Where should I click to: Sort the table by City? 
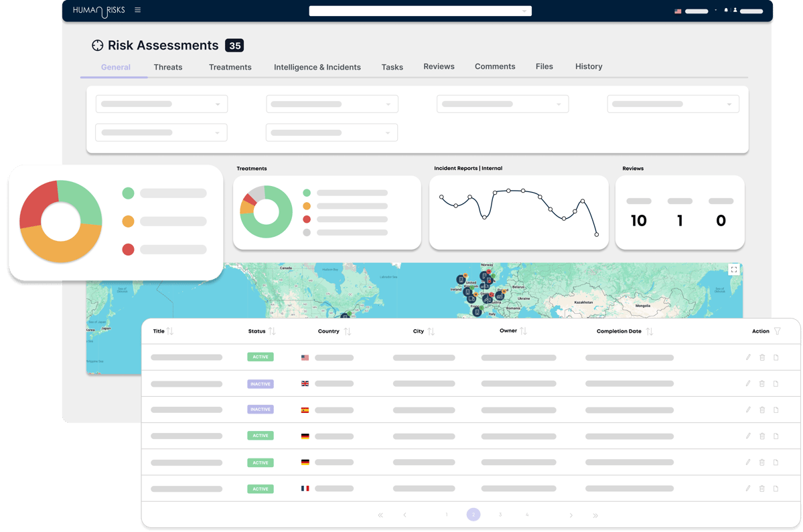pos(431,331)
